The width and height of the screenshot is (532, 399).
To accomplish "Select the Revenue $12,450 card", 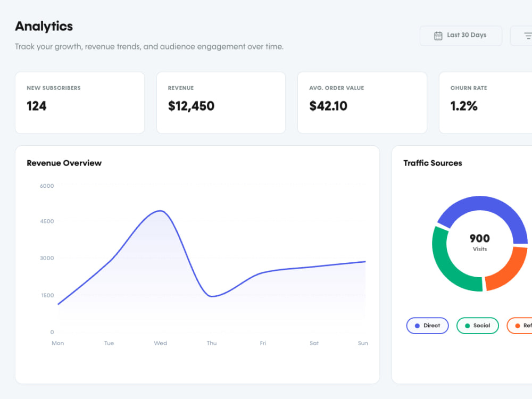I will coord(221,103).
